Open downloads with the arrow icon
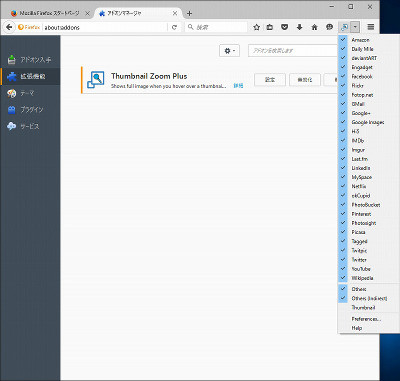The height and width of the screenshot is (381, 400). point(299,27)
